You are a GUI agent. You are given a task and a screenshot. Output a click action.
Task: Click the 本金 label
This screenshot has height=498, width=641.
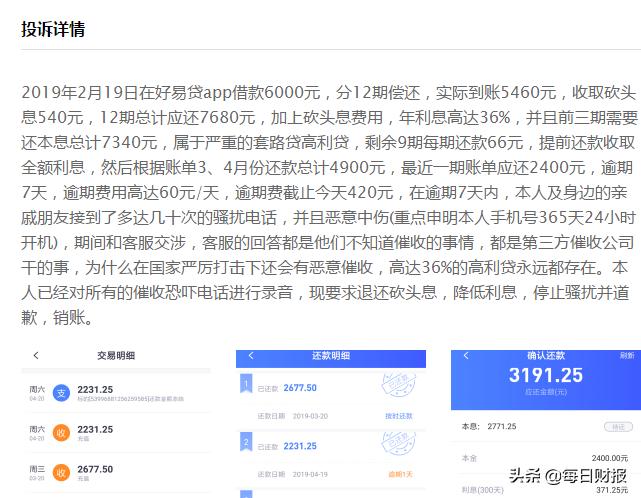coord(469,458)
